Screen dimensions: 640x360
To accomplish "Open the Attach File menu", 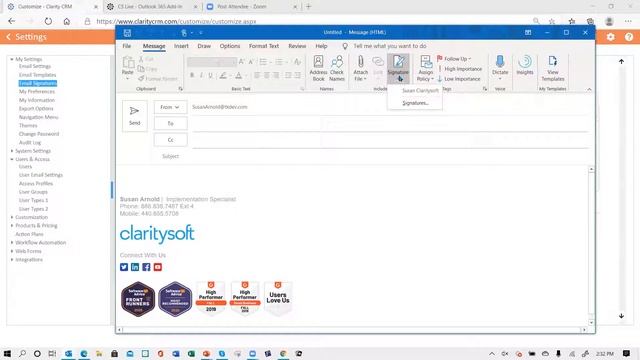I will coord(360,69).
